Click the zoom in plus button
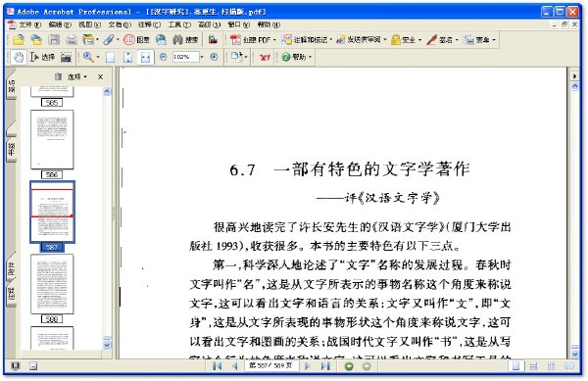Image resolution: width=588 pixels, height=381 pixels. (x=214, y=57)
